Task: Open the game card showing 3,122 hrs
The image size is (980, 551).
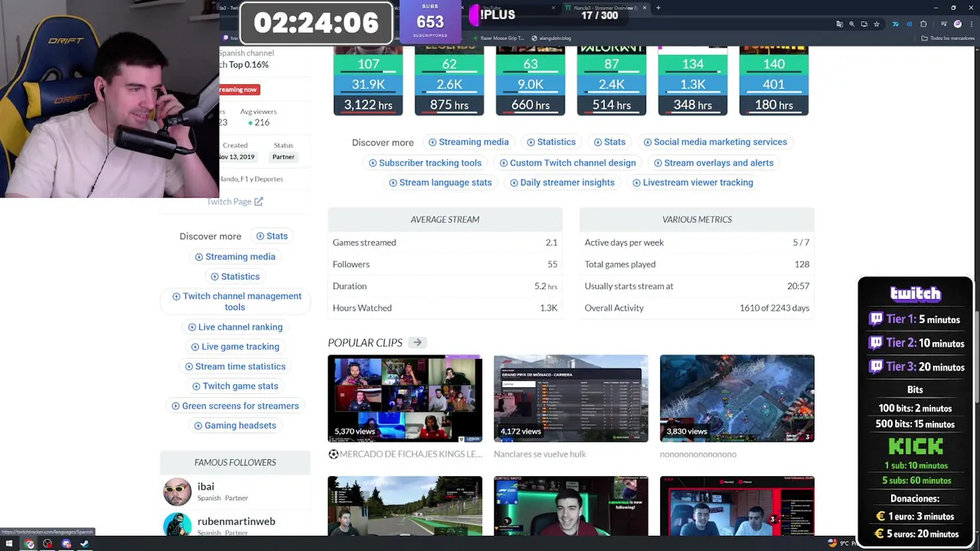Action: click(x=368, y=80)
